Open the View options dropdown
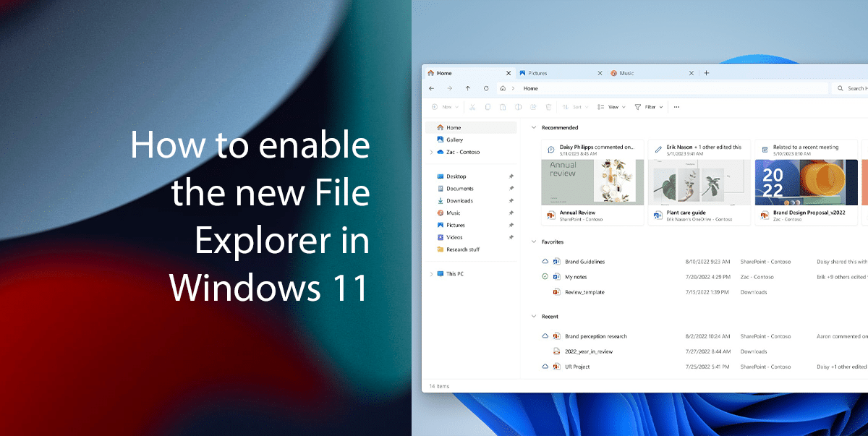This screenshot has height=436, width=868. (611, 107)
